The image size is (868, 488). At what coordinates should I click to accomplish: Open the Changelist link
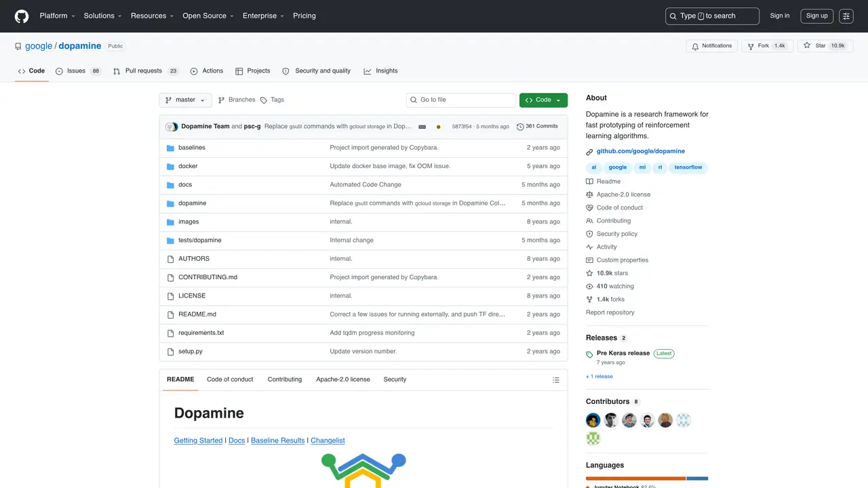click(328, 441)
